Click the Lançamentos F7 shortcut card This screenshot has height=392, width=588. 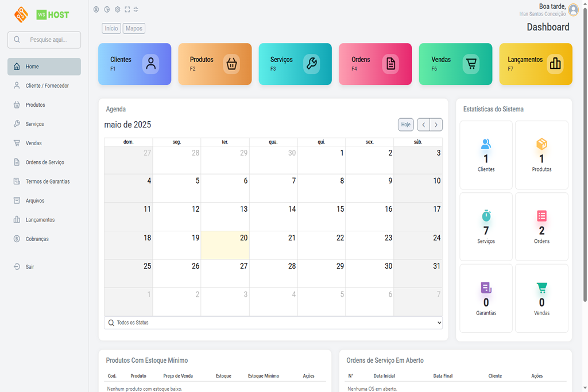(535, 64)
